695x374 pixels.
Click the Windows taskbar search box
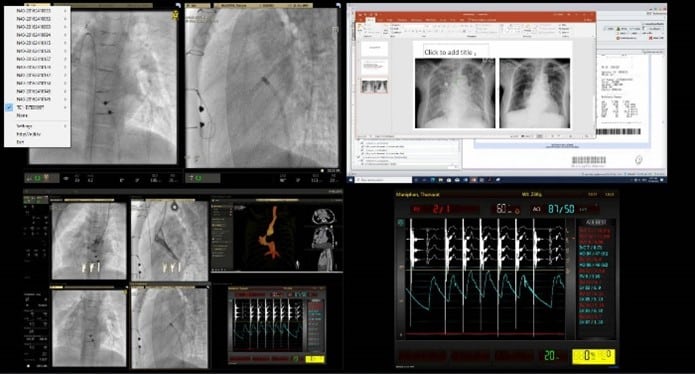383,180
